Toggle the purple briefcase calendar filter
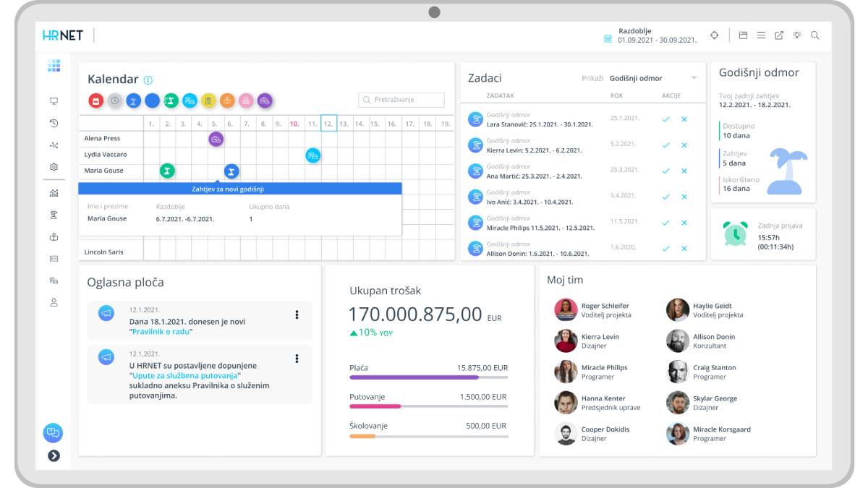Viewport: 868px width, 488px height. pos(265,101)
